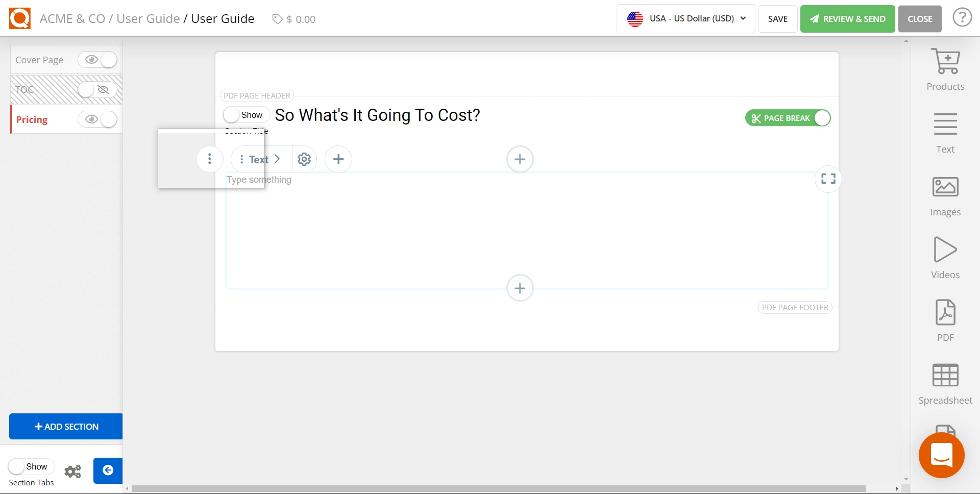This screenshot has height=494, width=980.
Task: Click the Add Section button
Action: tap(66, 427)
